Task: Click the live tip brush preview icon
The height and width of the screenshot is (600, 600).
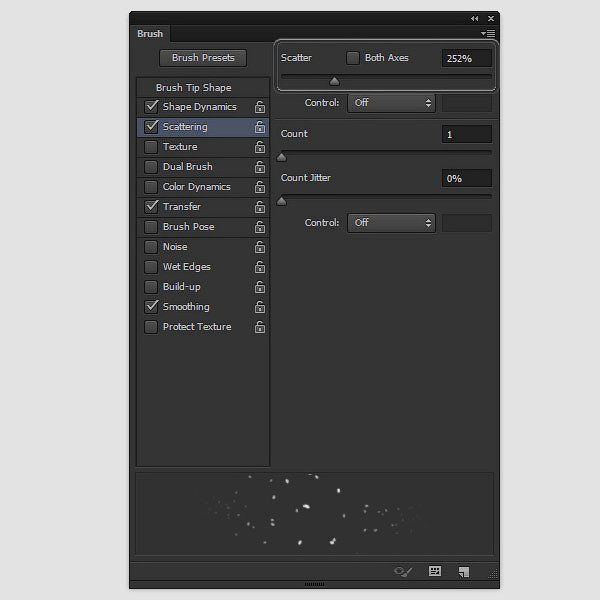Action: 403,572
